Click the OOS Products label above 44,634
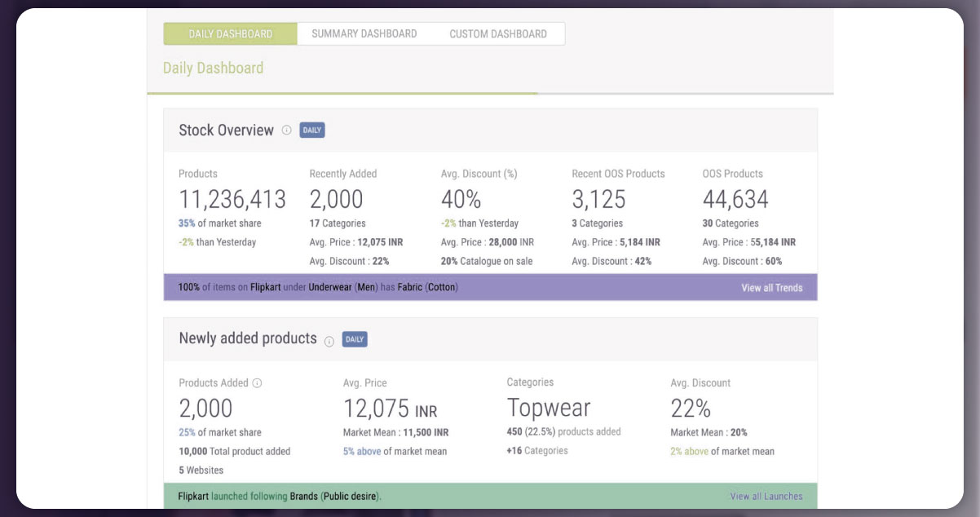The height and width of the screenshot is (517, 980). pyautogui.click(x=733, y=174)
